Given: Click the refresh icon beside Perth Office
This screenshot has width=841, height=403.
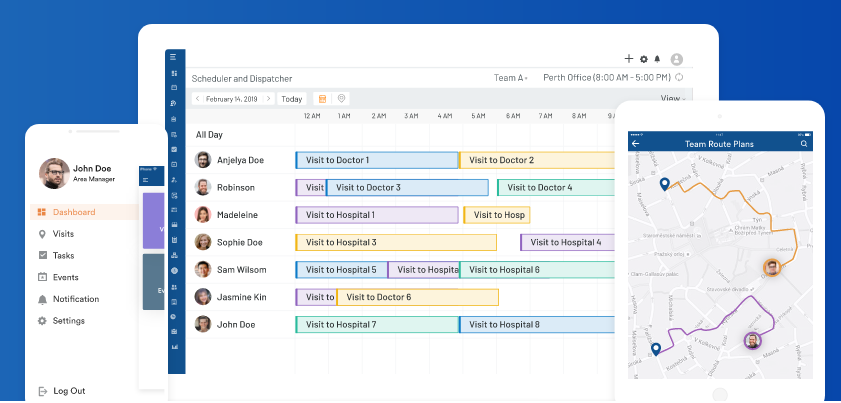Looking at the screenshot, I should tap(680, 77).
